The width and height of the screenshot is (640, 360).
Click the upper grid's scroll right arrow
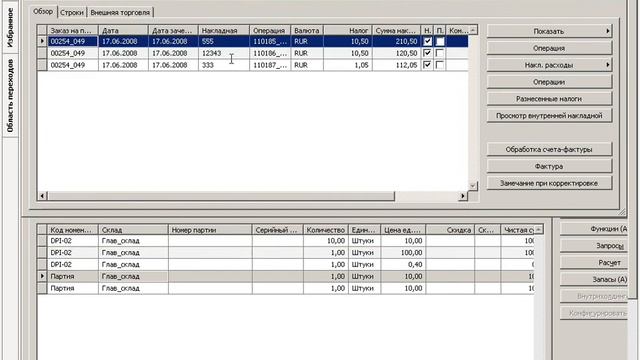[462, 196]
